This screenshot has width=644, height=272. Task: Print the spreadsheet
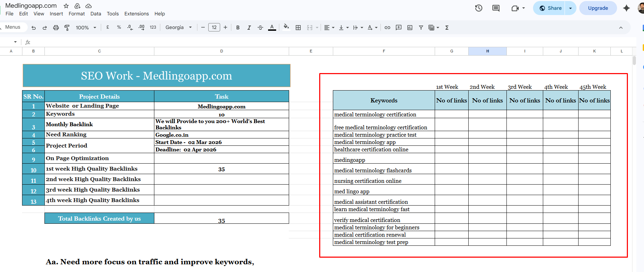[56, 28]
